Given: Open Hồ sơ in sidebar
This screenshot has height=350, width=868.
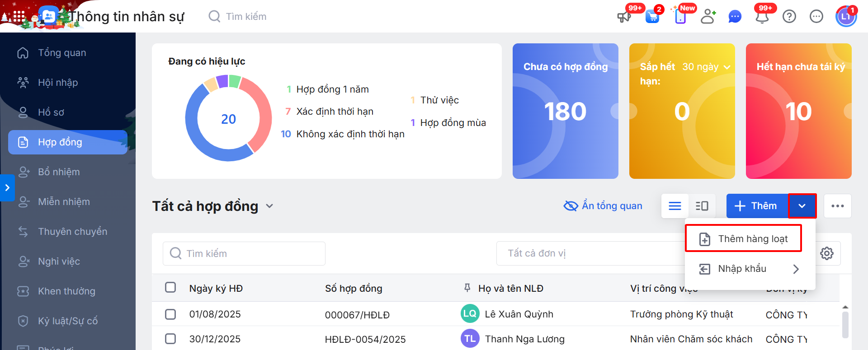Looking at the screenshot, I should (x=68, y=112).
